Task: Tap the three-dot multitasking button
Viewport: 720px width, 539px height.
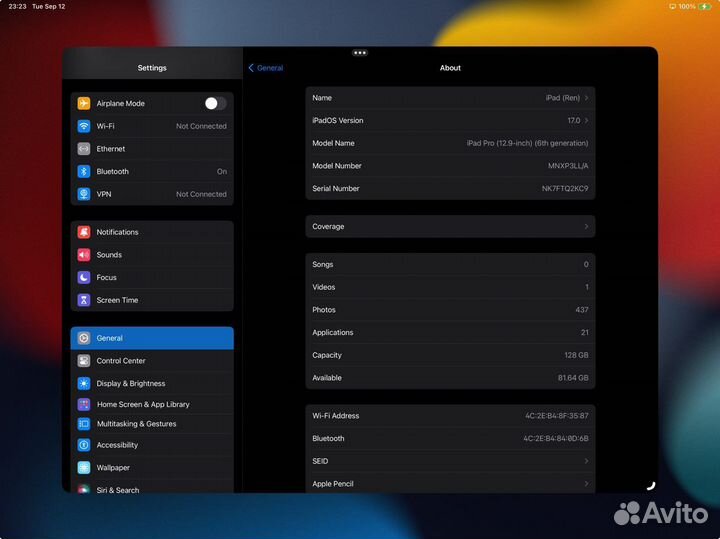Action: coord(360,53)
